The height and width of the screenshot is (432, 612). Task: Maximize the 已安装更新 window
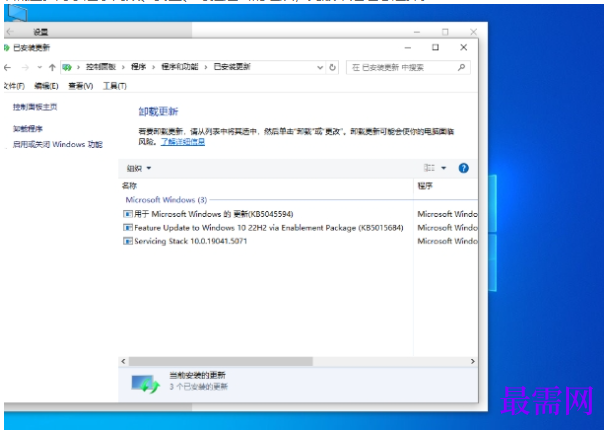pyautogui.click(x=436, y=47)
